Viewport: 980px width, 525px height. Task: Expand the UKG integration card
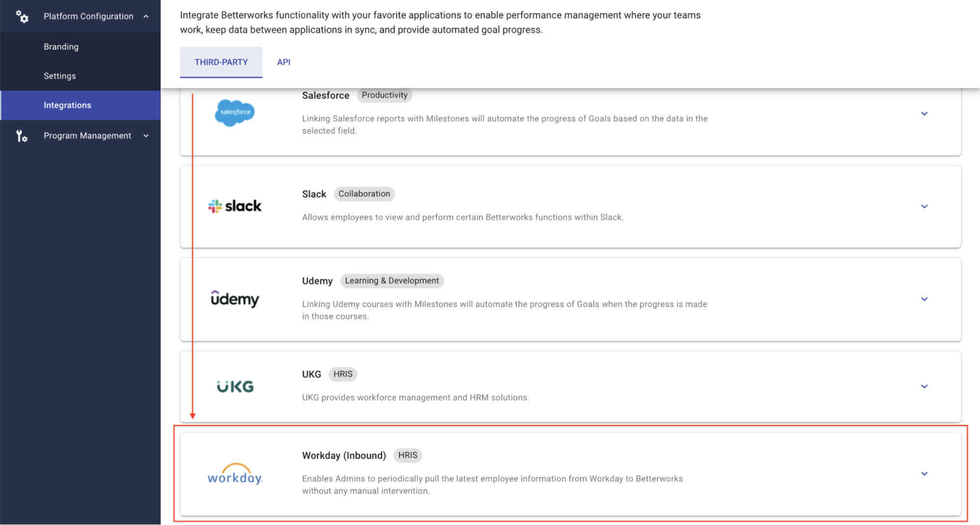click(x=924, y=387)
